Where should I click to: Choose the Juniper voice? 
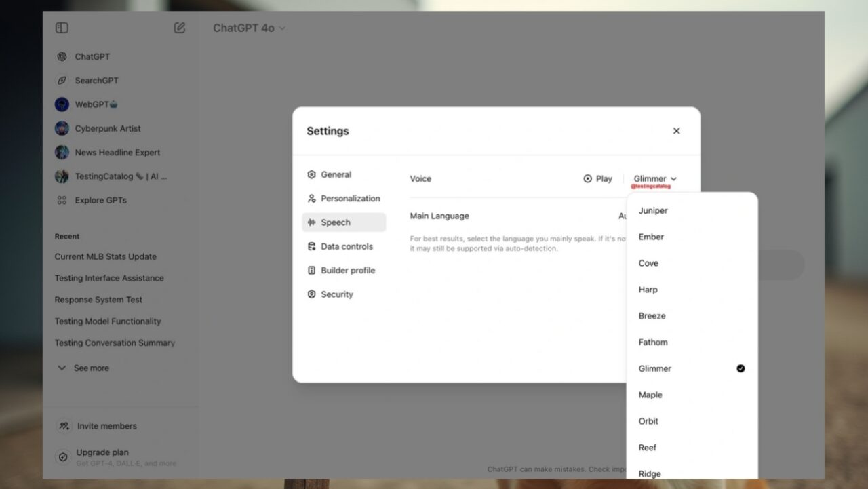pos(692,211)
